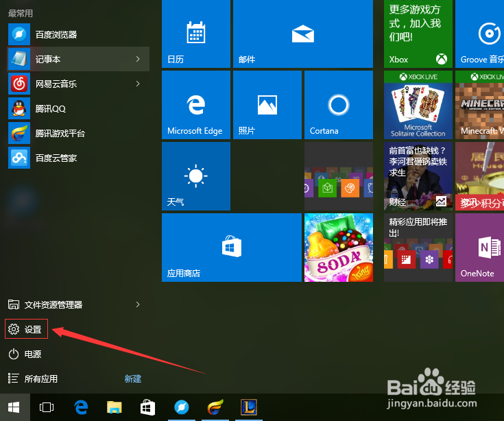Open 文件资源管理器 file explorer
Screen dimensions: 504x421
pyautogui.click(x=78, y=304)
